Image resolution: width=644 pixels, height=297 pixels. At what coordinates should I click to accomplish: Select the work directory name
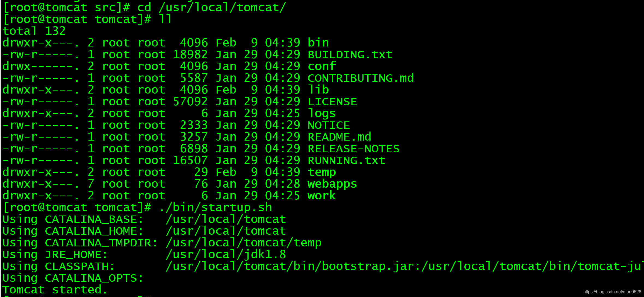click(322, 196)
